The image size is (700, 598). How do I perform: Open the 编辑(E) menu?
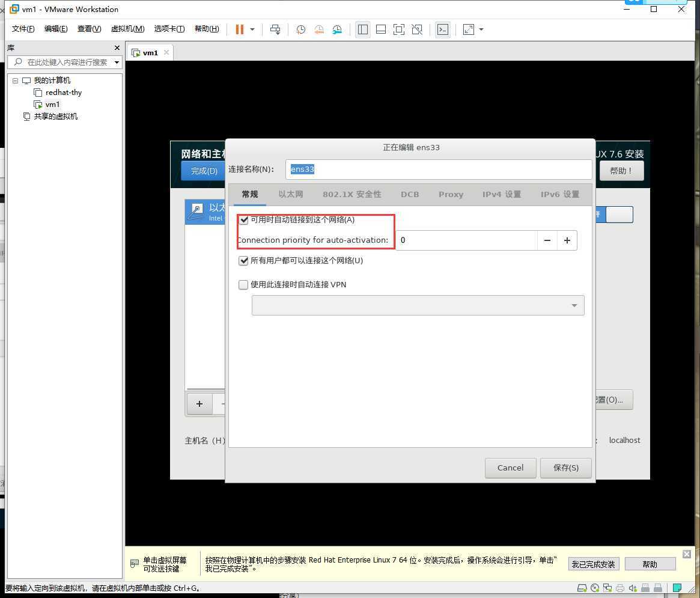click(56, 29)
